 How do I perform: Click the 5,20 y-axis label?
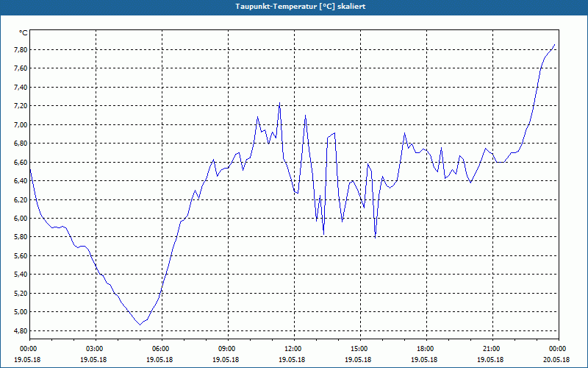[21, 293]
